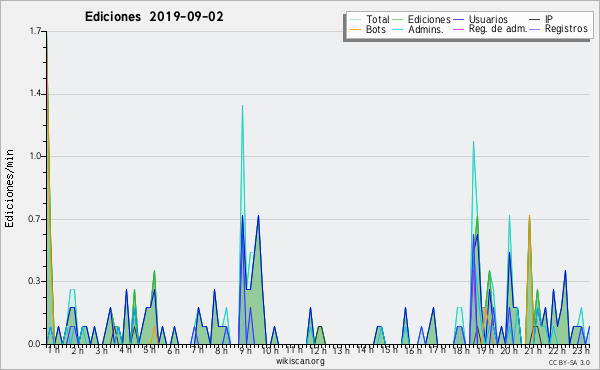Click the "CC BY-SA 3.0" license text
Screen dimensions: 600x370
coord(569,362)
